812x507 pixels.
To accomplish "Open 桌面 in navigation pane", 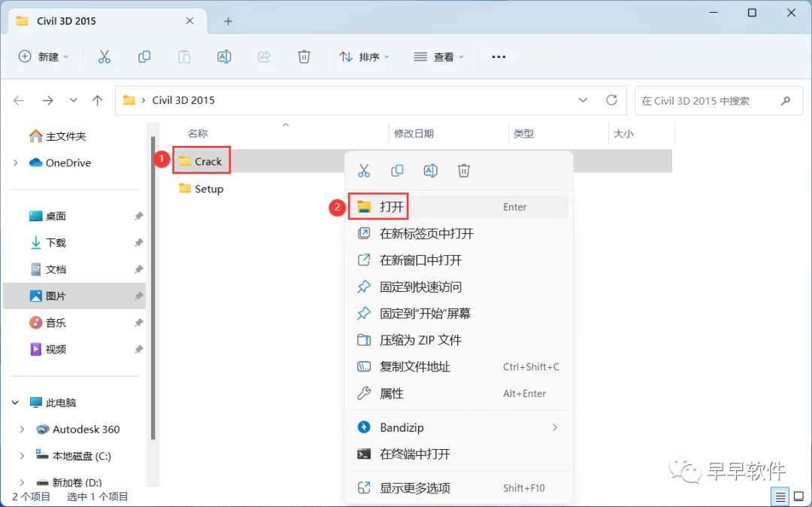I will click(x=47, y=216).
